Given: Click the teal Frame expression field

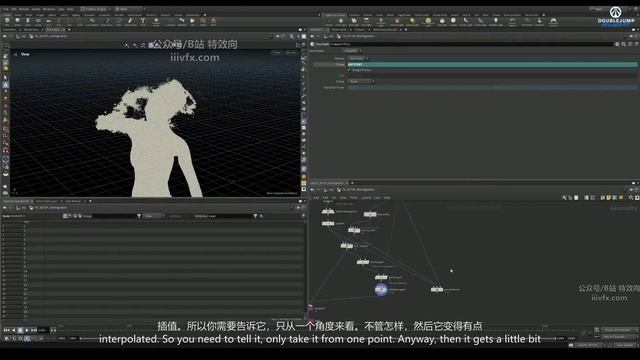Looking at the screenshot, I should 492,64.
